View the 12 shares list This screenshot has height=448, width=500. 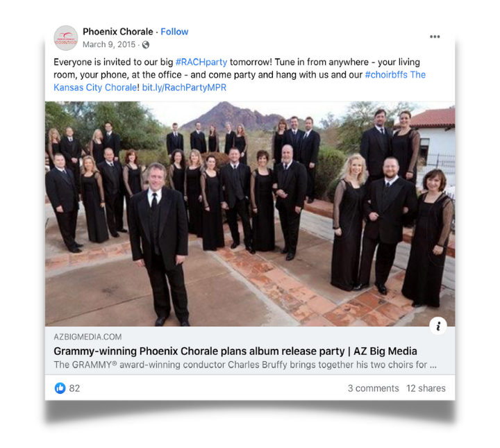click(x=426, y=388)
